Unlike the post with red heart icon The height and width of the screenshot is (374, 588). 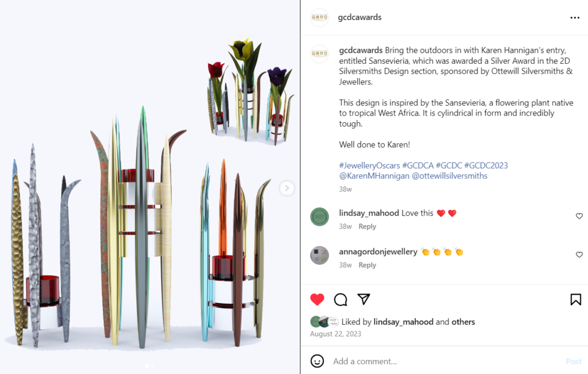pyautogui.click(x=317, y=299)
